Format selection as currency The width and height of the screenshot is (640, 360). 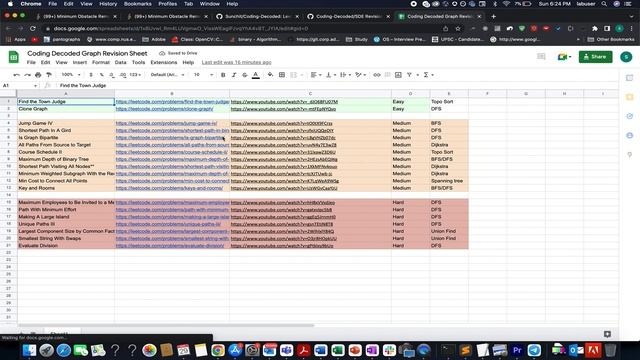point(91,75)
